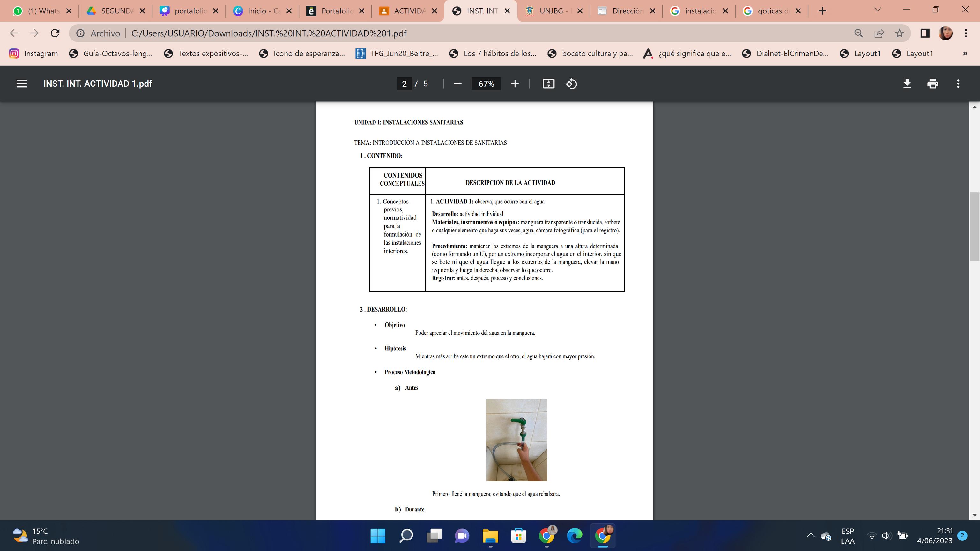Image resolution: width=980 pixels, height=551 pixels.
Task: Open the PDF viewer more actions menu
Action: 958,84
